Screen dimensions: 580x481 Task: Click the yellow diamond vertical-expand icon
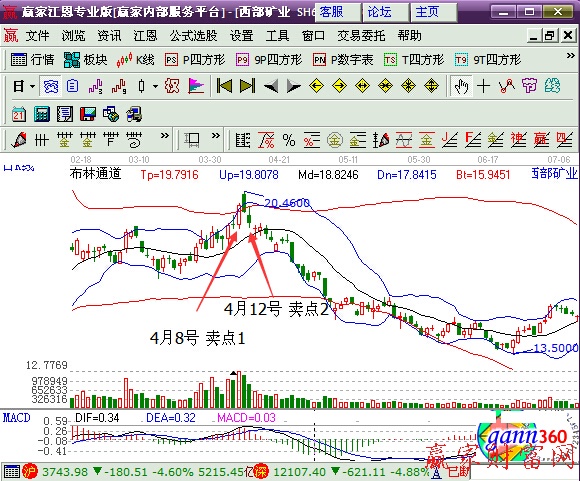click(x=431, y=86)
